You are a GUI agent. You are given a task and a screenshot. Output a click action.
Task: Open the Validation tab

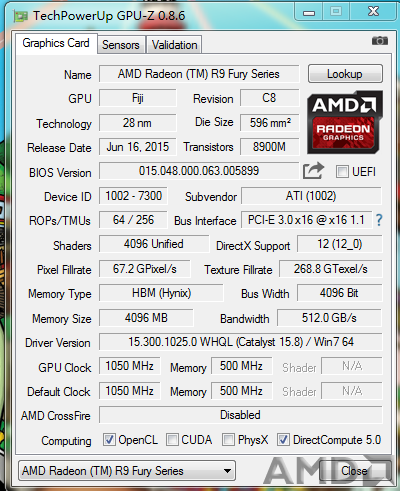[x=174, y=45]
